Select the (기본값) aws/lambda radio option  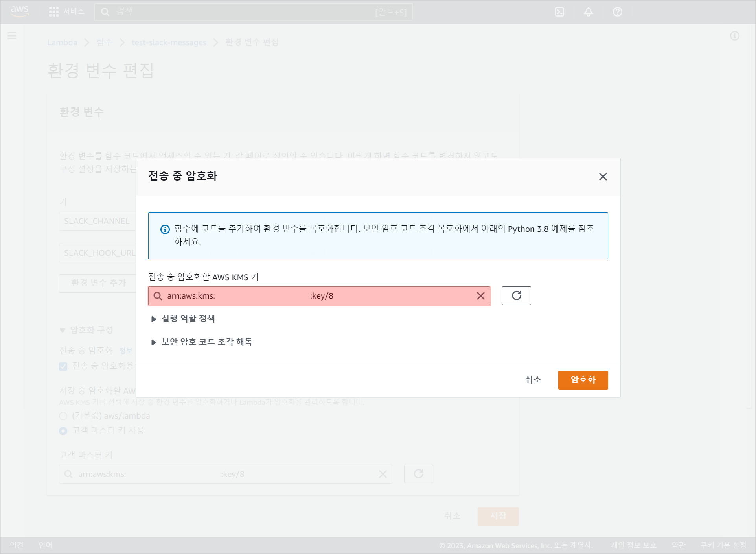pyautogui.click(x=63, y=416)
